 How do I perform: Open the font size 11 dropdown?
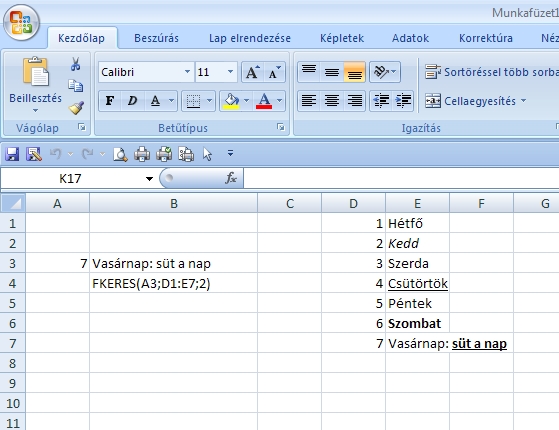click(230, 72)
